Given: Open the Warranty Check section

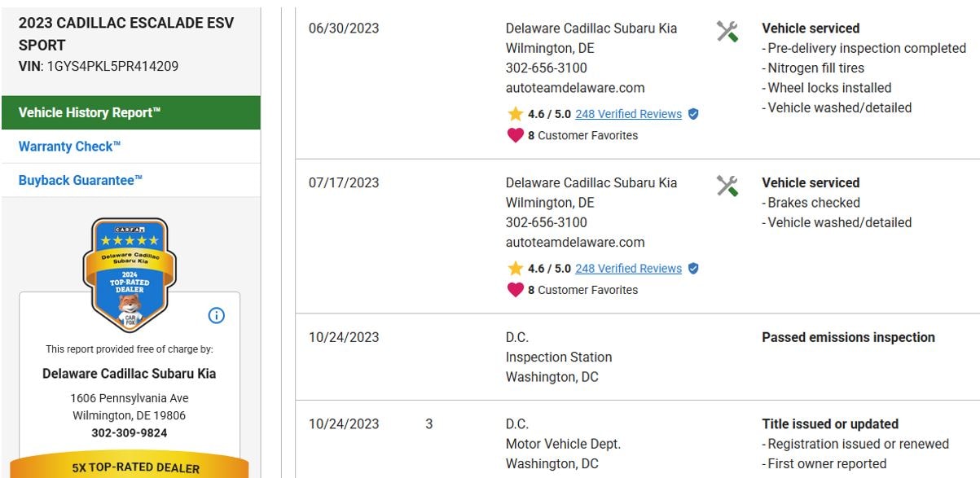Looking at the screenshot, I should pos(70,147).
